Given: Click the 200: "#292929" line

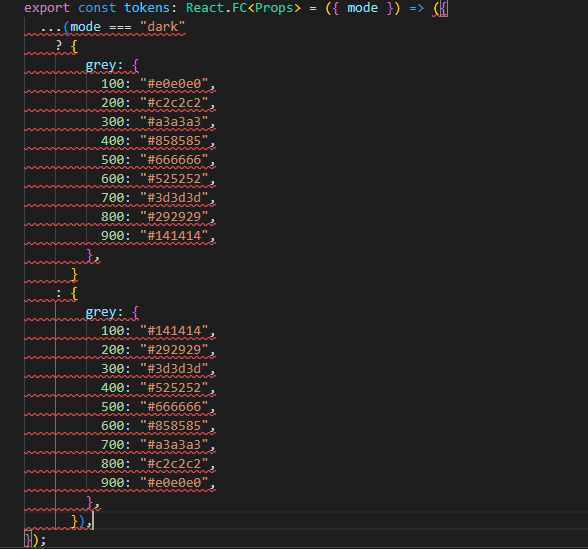Looking at the screenshot, I should (158, 350).
